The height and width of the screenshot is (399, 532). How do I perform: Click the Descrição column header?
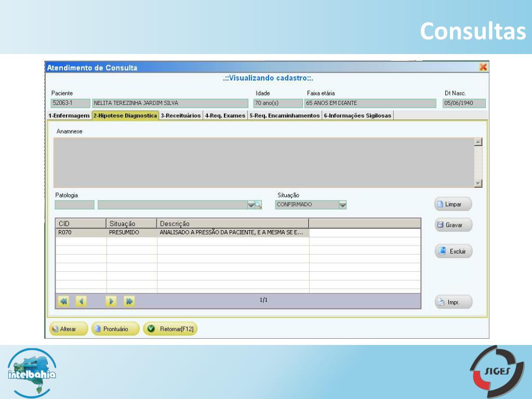[x=233, y=223]
